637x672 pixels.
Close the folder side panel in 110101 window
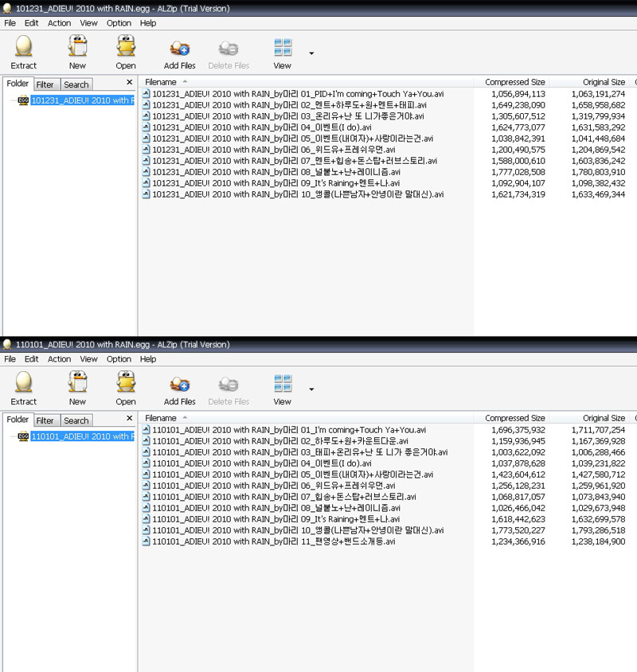(x=130, y=418)
